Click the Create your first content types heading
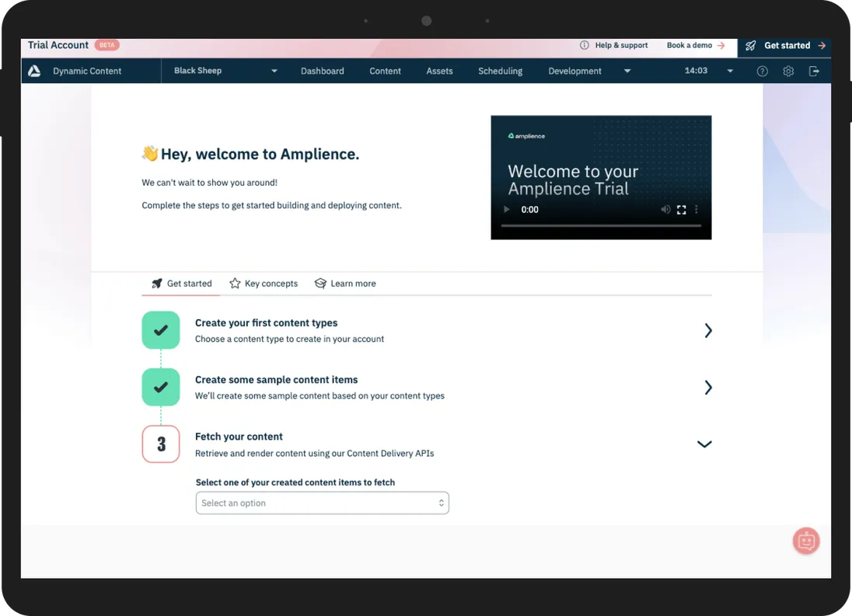This screenshot has height=616, width=852. (x=266, y=323)
